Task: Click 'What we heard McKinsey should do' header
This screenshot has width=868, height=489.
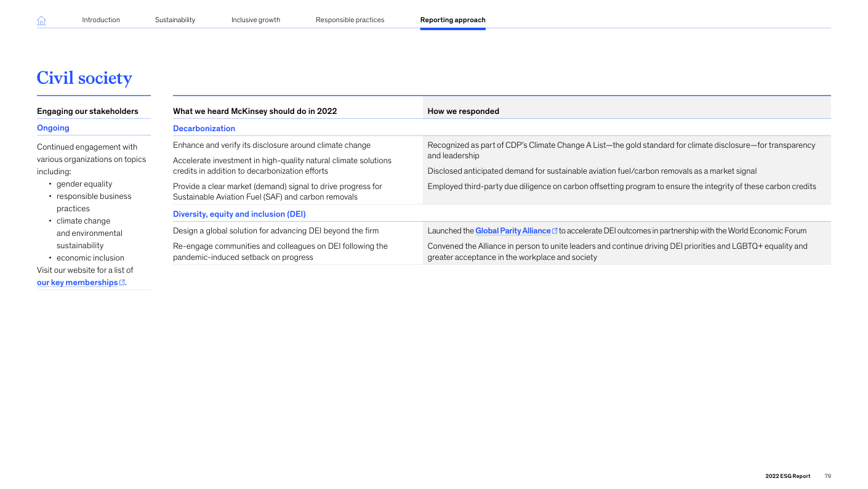Action: (255, 111)
